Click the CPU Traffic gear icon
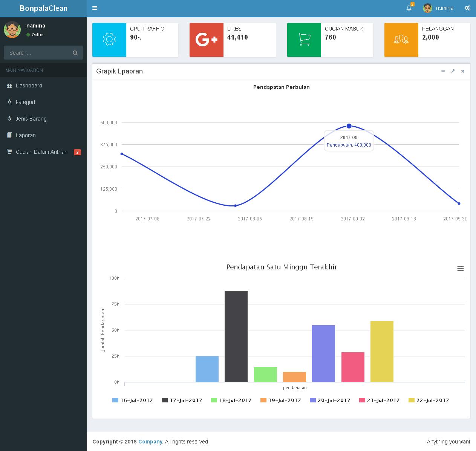 [109, 40]
